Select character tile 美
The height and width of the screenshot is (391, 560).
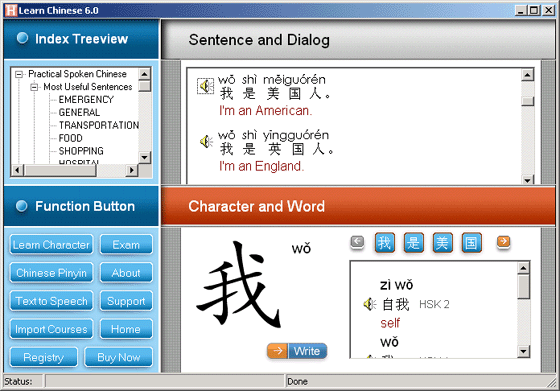pos(442,243)
